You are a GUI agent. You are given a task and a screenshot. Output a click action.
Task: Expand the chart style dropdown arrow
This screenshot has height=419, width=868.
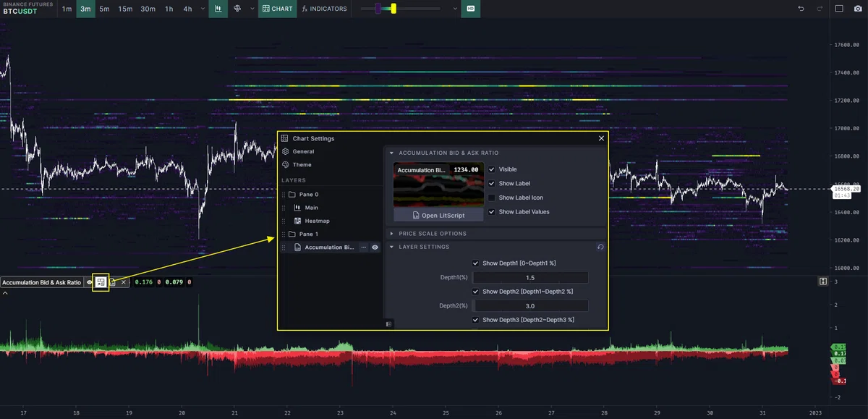pos(252,9)
